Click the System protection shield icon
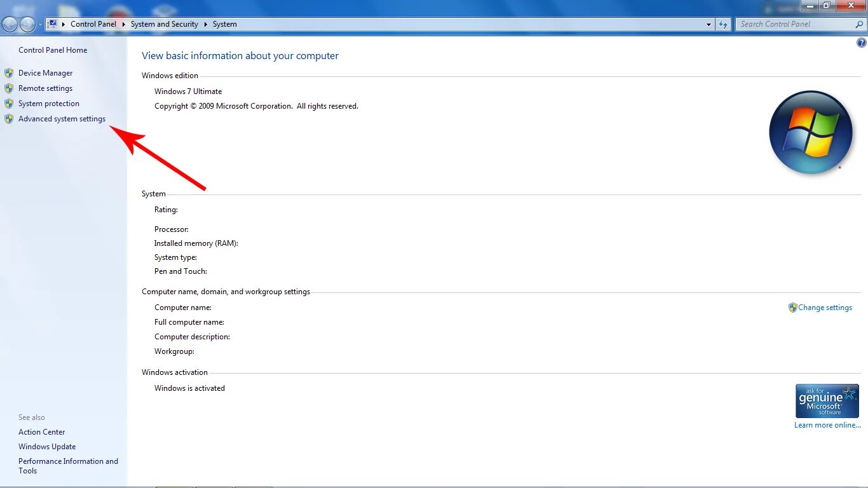Image resolution: width=868 pixels, height=488 pixels. coord(9,104)
